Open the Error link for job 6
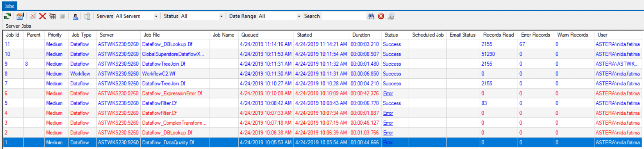 click(388, 94)
